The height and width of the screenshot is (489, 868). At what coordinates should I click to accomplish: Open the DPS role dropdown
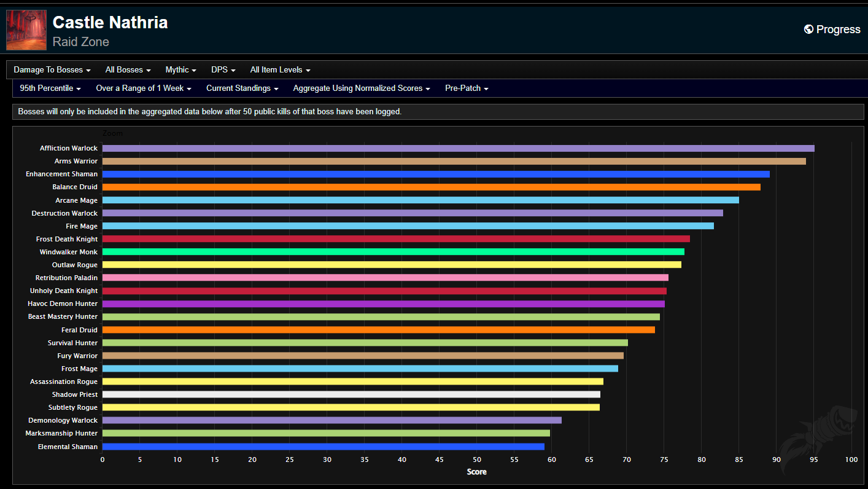[x=223, y=70]
